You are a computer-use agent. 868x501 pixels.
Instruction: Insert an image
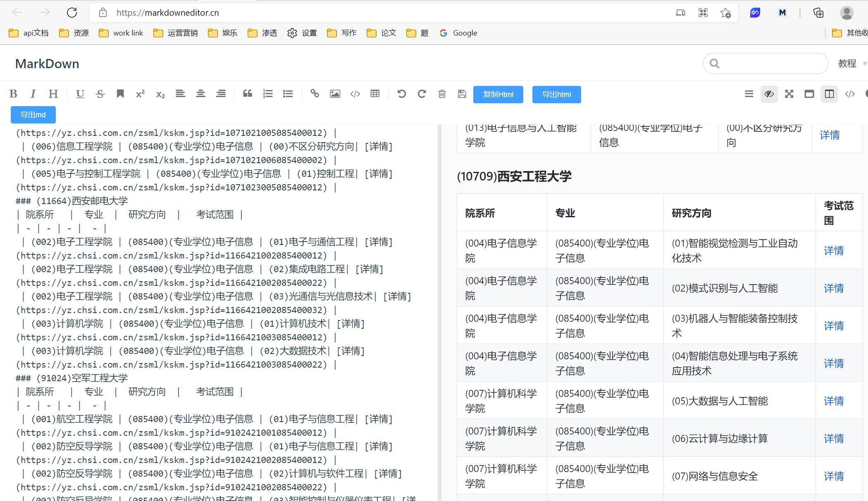(335, 94)
